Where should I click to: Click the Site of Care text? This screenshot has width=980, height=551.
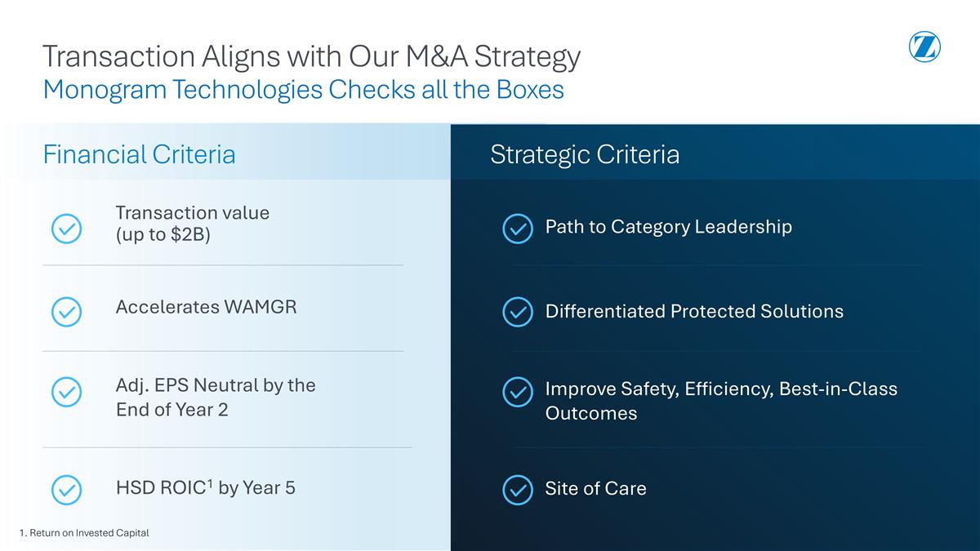(x=595, y=488)
